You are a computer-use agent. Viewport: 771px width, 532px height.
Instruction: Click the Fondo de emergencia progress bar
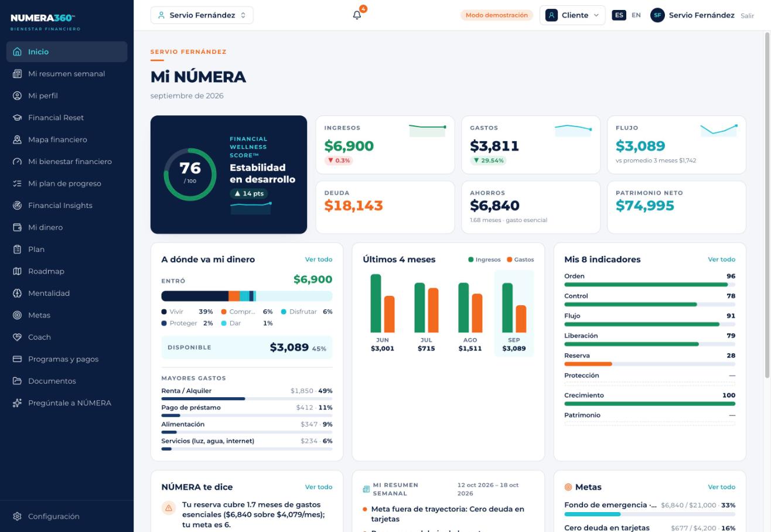coord(650,514)
